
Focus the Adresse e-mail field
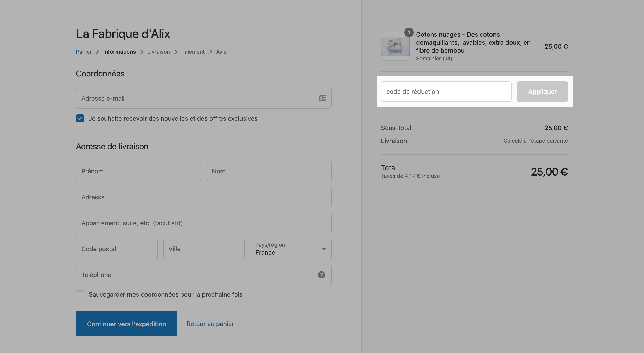coord(204,99)
